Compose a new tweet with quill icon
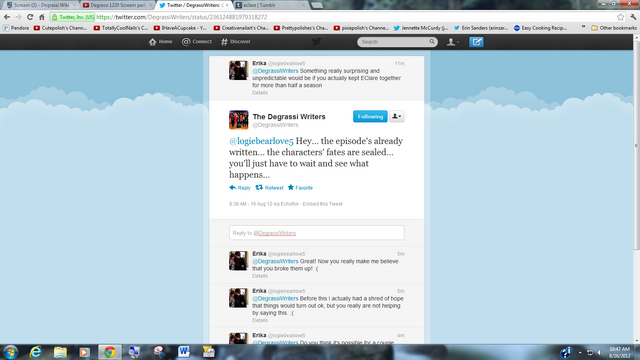Viewport: 640px width, 360px height. tap(476, 42)
